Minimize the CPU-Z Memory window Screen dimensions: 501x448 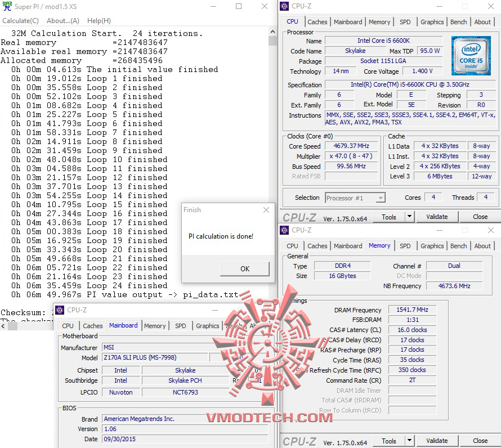point(440,230)
